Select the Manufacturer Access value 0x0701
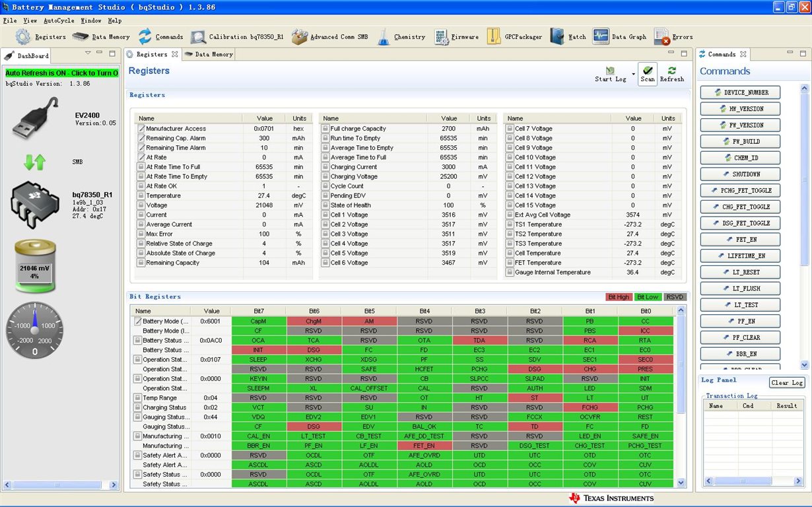The image size is (812, 507). [264, 129]
